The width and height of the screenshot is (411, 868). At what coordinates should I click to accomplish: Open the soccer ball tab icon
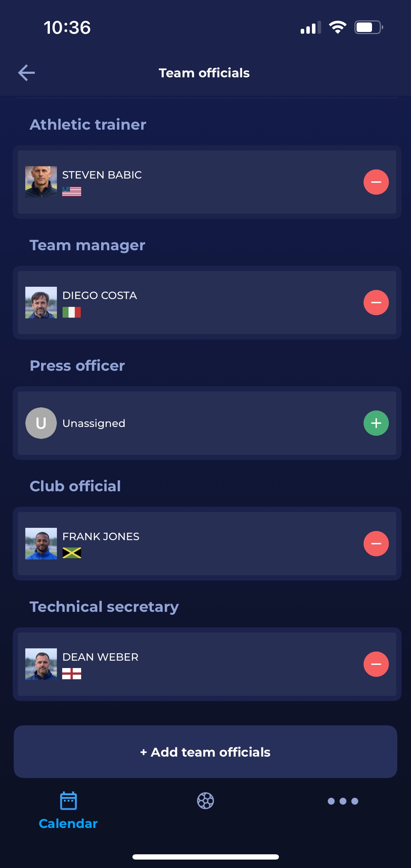coord(205,801)
